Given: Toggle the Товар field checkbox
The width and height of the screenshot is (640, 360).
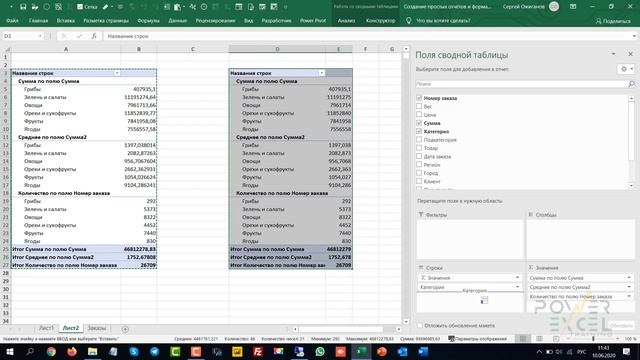Looking at the screenshot, I should (x=419, y=148).
